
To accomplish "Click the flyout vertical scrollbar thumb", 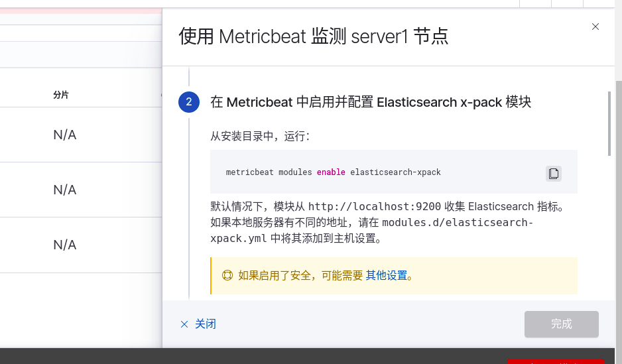I will point(609,124).
